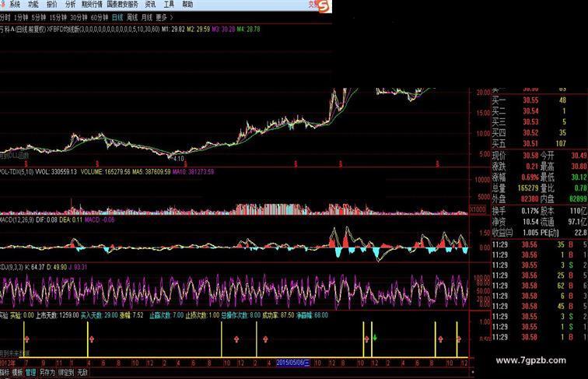Click the X1000 volume scale button
This screenshot has width=588, height=379.
point(478,209)
